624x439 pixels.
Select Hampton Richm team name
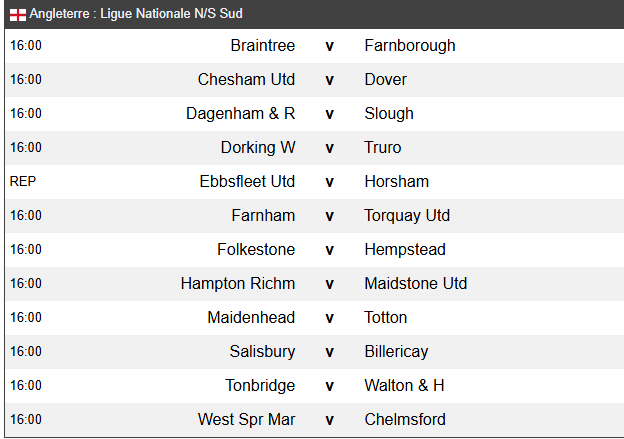[x=238, y=283]
